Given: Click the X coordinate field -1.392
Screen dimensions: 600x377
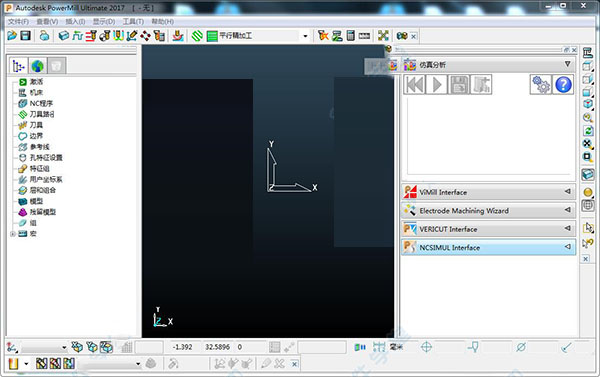Looking at the screenshot, I should click(183, 347).
